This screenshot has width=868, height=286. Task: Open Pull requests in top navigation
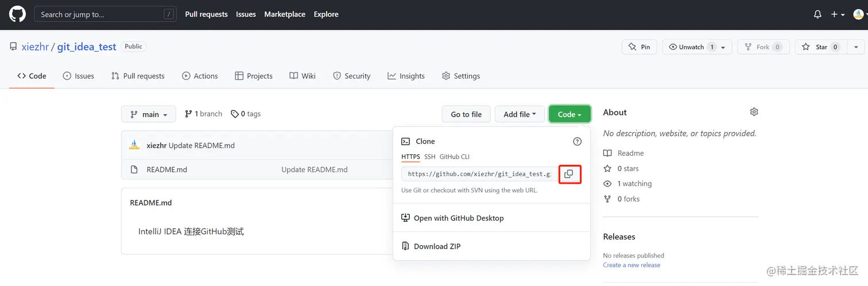click(206, 14)
